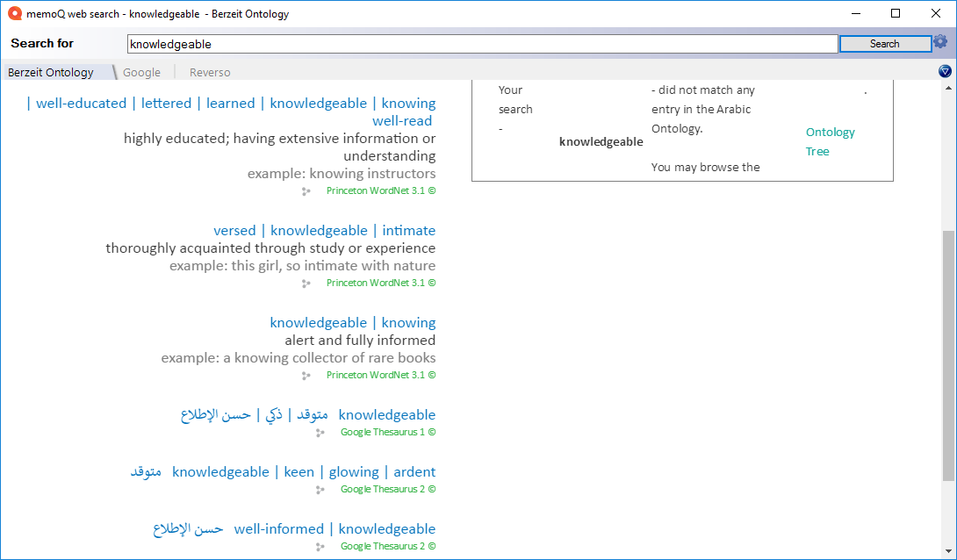Viewport: 957px width, 560px height.
Task: Click graph icon beside first Google Thesaurus 2
Action: pyautogui.click(x=320, y=490)
